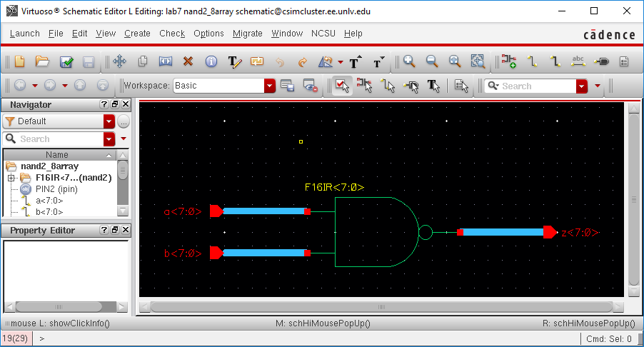Select the Move tool with crossed arrows
The height and width of the screenshot is (347, 644).
[119, 61]
